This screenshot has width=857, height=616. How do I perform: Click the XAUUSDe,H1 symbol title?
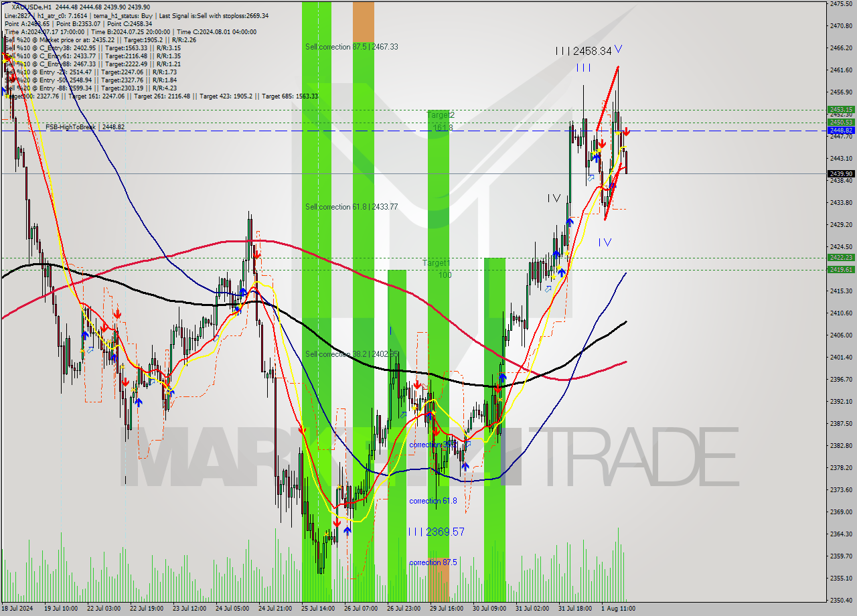pyautogui.click(x=30, y=7)
